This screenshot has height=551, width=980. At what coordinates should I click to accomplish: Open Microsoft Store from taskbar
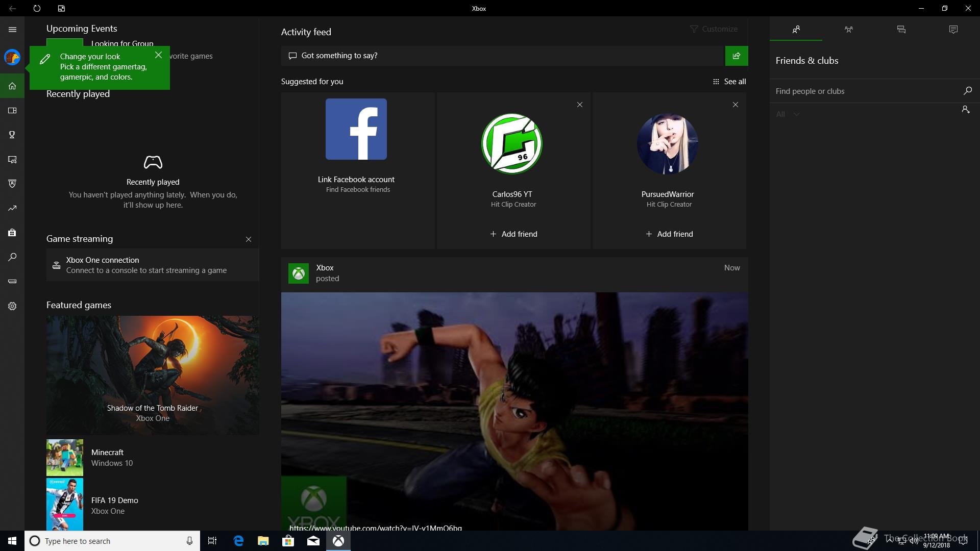tap(288, 541)
